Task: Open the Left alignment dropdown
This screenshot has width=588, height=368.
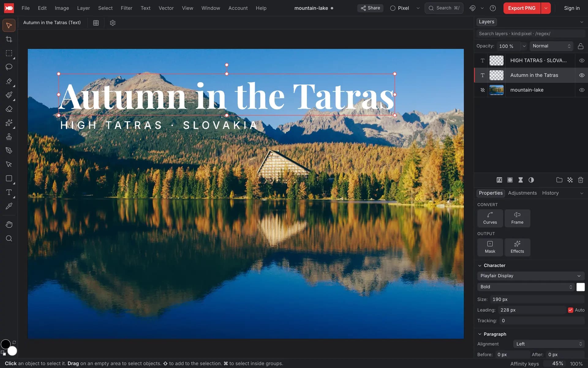Action: point(549,344)
